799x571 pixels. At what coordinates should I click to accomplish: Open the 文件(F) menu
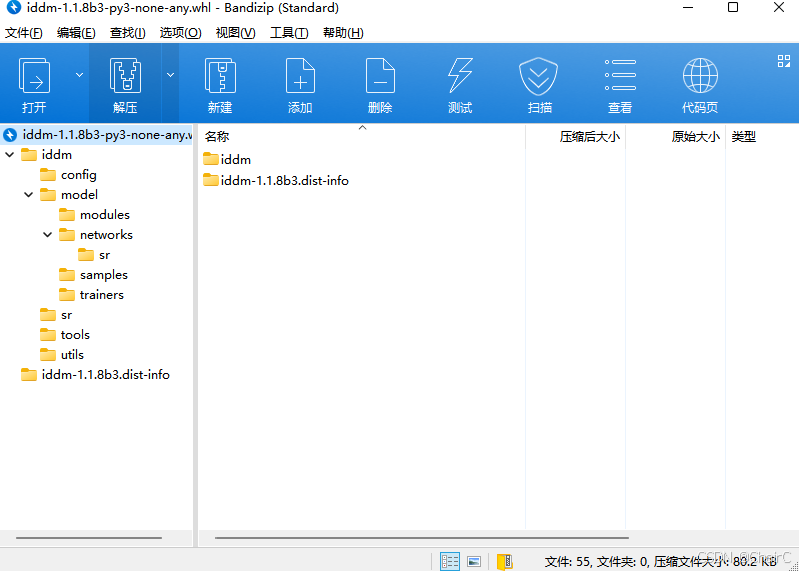point(23,33)
